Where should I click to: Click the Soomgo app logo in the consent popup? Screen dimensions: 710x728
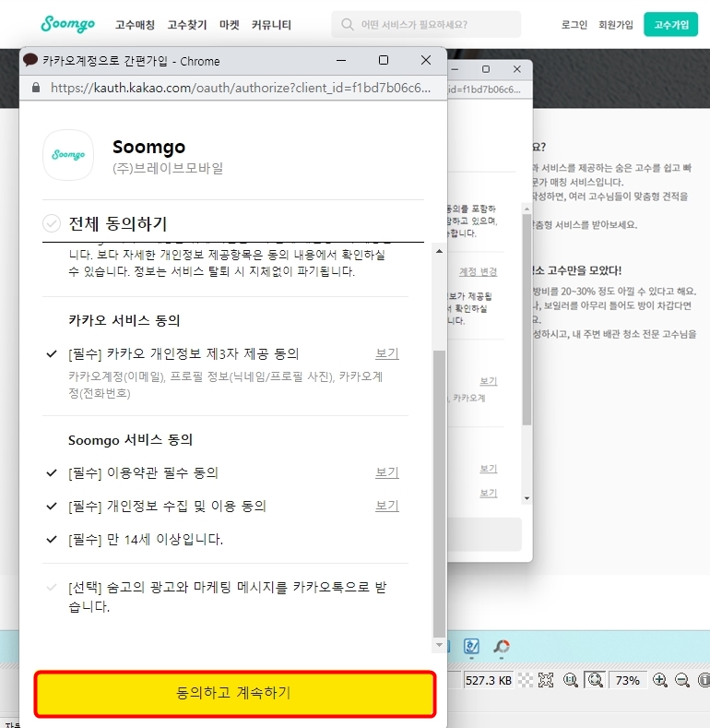68,155
